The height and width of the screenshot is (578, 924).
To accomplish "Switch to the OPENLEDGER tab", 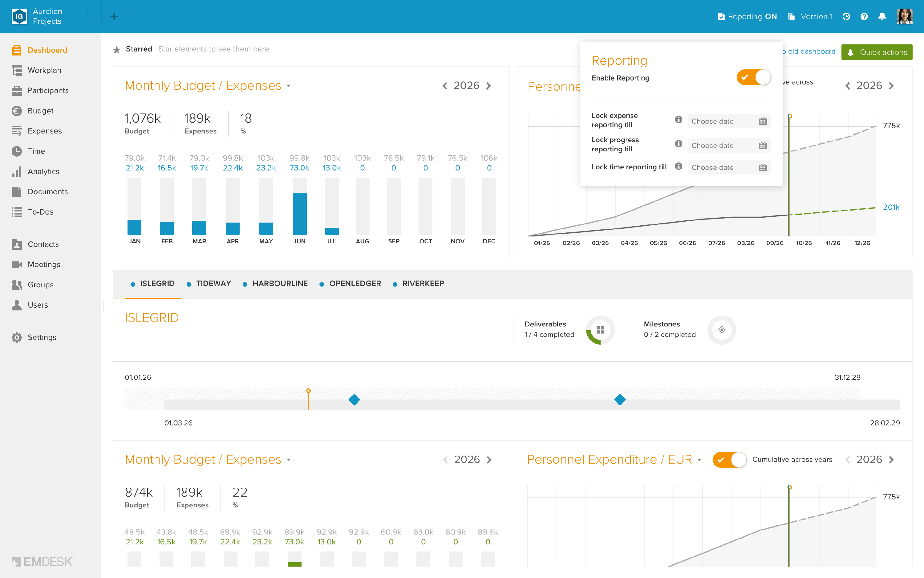I will pyautogui.click(x=350, y=284).
